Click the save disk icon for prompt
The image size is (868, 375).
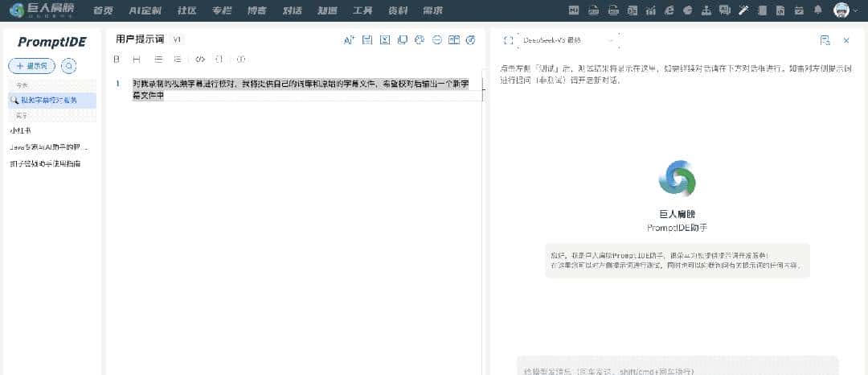[366, 40]
